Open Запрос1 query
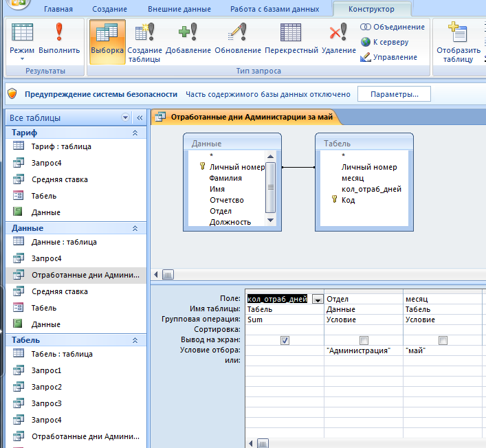The image size is (486, 448). 76,370
